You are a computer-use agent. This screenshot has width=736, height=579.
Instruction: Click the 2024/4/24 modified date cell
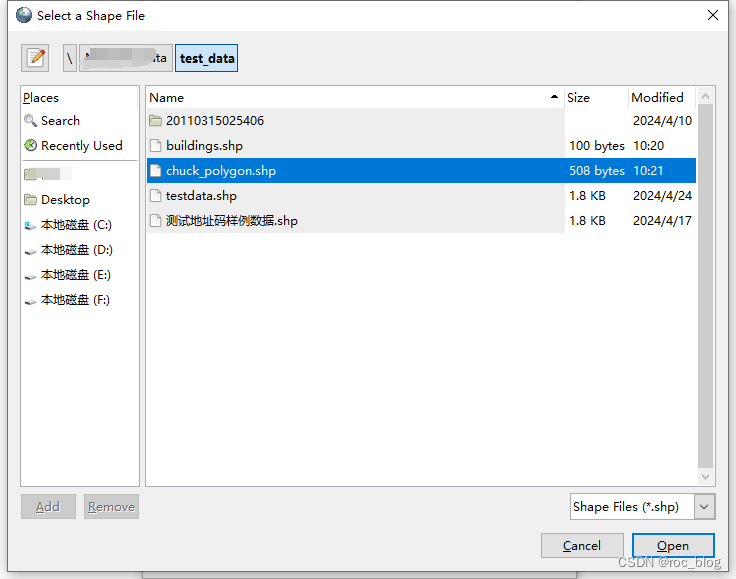click(x=662, y=196)
